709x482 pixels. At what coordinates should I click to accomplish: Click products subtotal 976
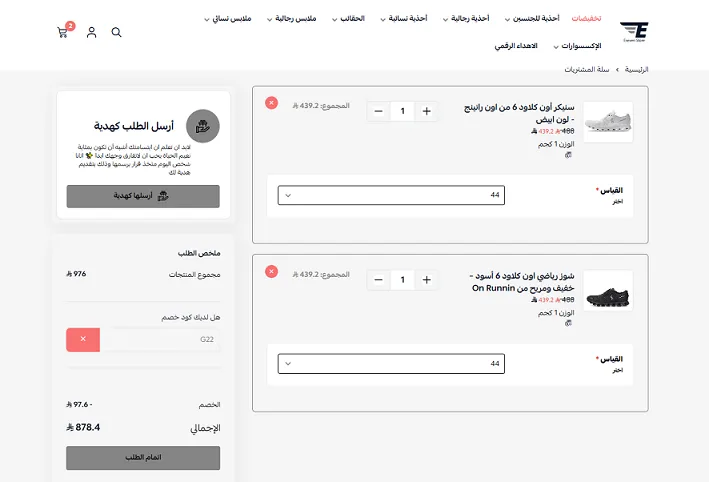(76, 274)
